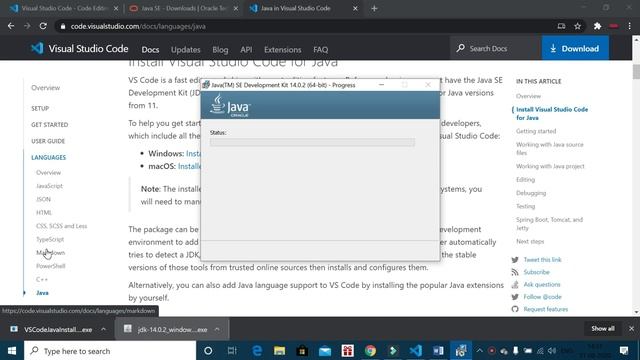Open the notification center icon

624,351
